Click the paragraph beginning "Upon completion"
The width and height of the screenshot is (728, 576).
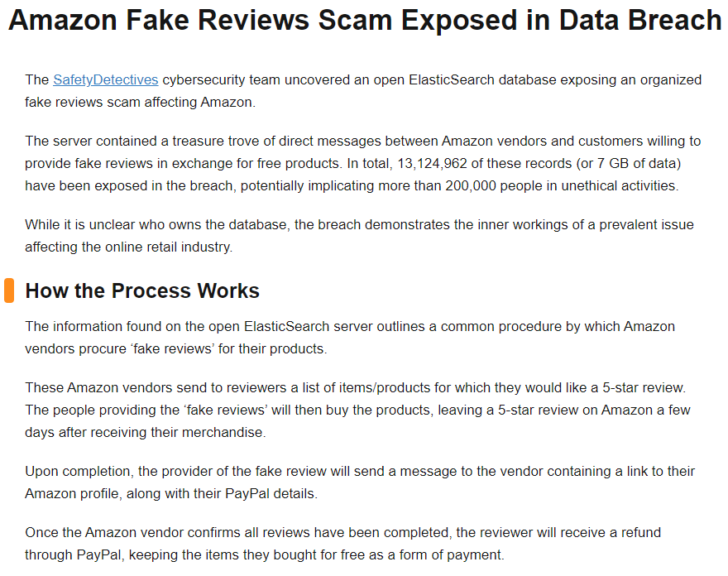click(360, 482)
